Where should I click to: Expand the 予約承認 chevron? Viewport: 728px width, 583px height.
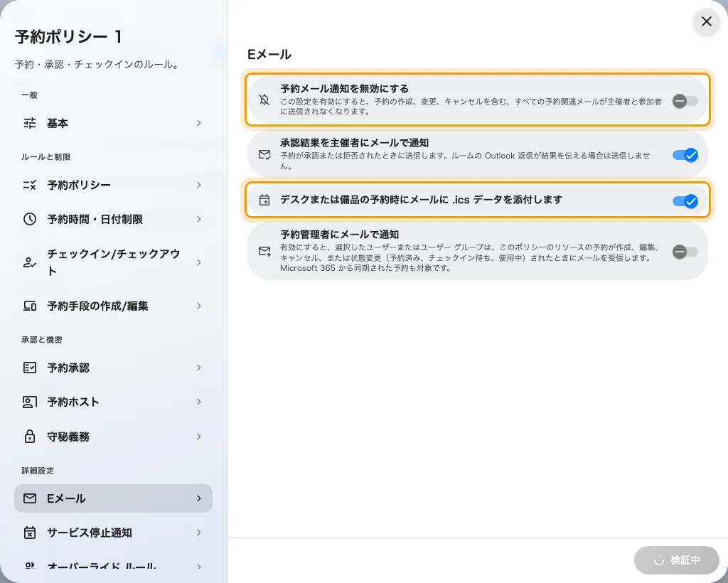click(199, 368)
